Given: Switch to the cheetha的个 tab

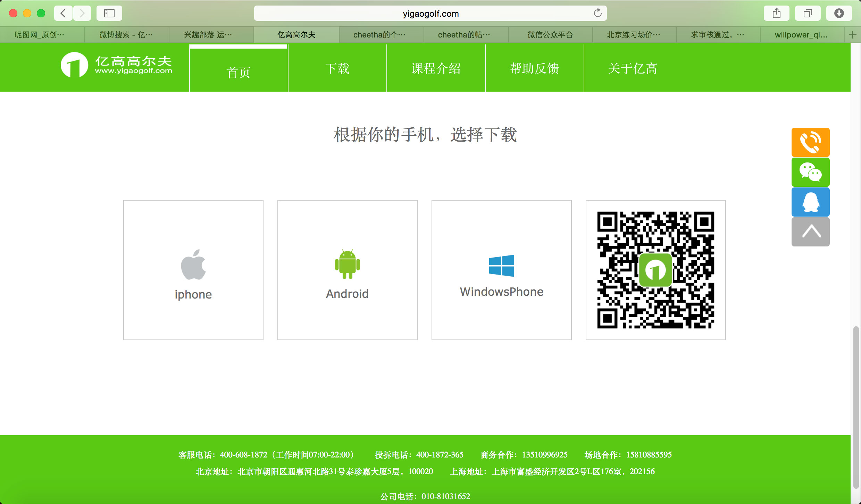Looking at the screenshot, I should click(x=381, y=35).
